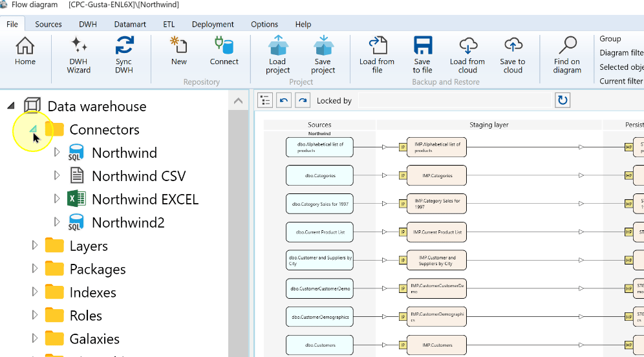The image size is (644, 357).
Task: Open the DWH ribbon tab
Action: [88, 24]
